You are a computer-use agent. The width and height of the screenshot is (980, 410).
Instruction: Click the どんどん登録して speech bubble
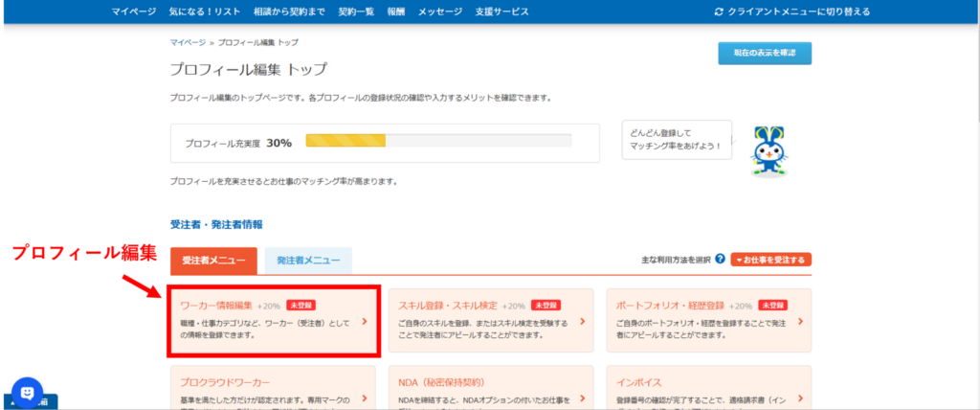tap(677, 140)
